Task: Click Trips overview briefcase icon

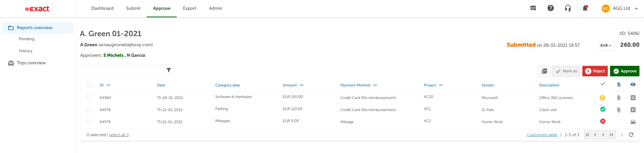Action: [x=11, y=63]
